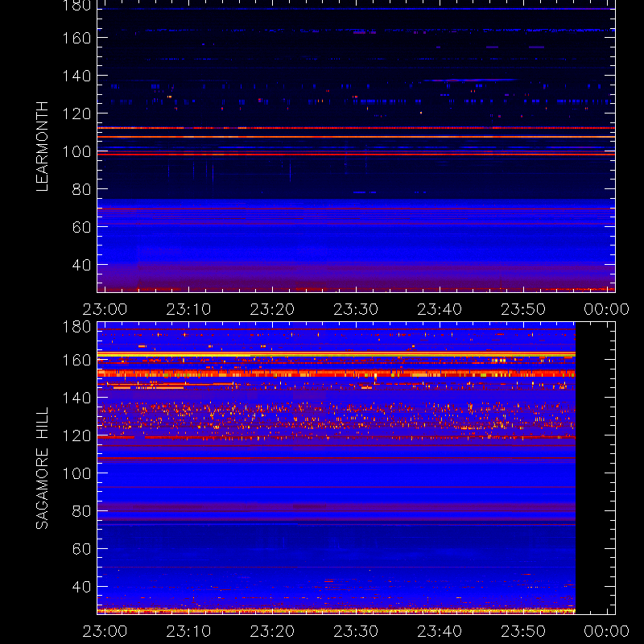This screenshot has width=644, height=644.
Task: Click the 23:20 label under Sagamore Hill plot
Action: click(x=272, y=631)
